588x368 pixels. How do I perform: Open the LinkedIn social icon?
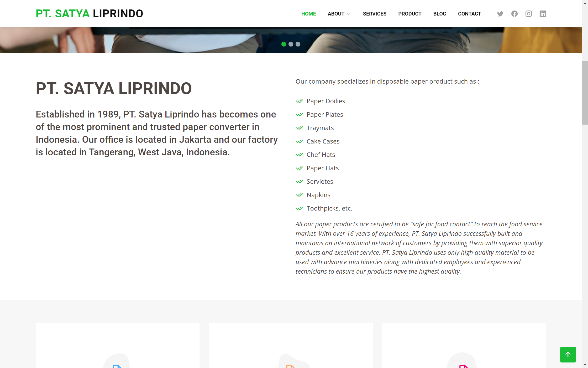coord(543,14)
